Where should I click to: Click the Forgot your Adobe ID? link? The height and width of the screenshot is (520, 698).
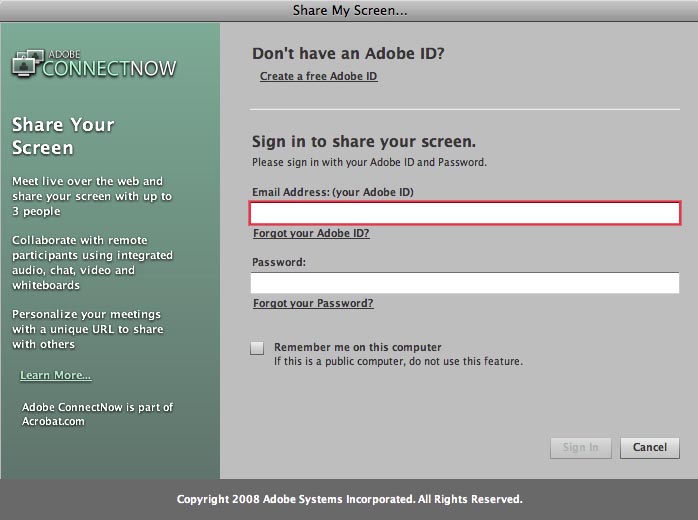(311, 234)
